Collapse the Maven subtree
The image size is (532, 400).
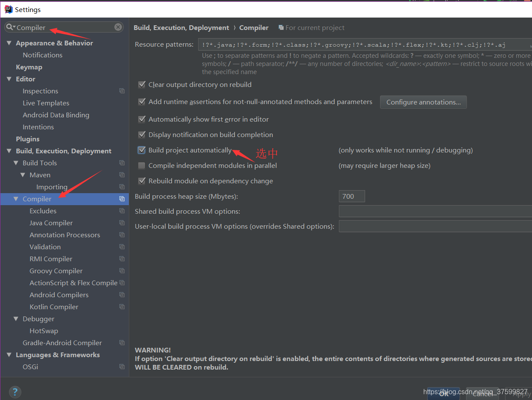(23, 175)
